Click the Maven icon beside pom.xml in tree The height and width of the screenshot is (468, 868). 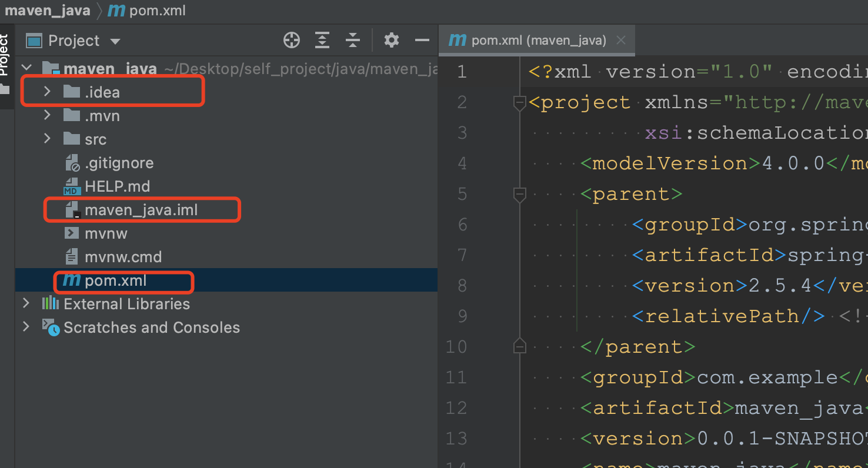[72, 280]
